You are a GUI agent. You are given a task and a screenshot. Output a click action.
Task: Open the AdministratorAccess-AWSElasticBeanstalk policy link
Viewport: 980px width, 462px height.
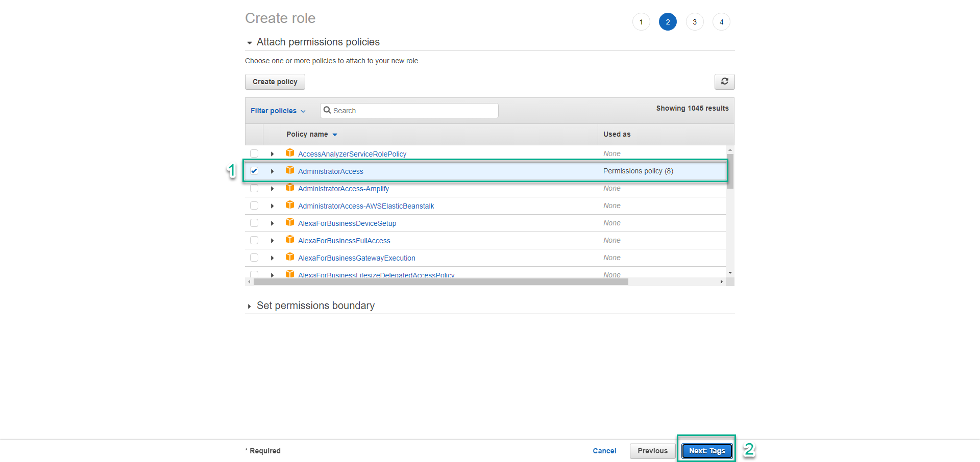pyautogui.click(x=366, y=206)
